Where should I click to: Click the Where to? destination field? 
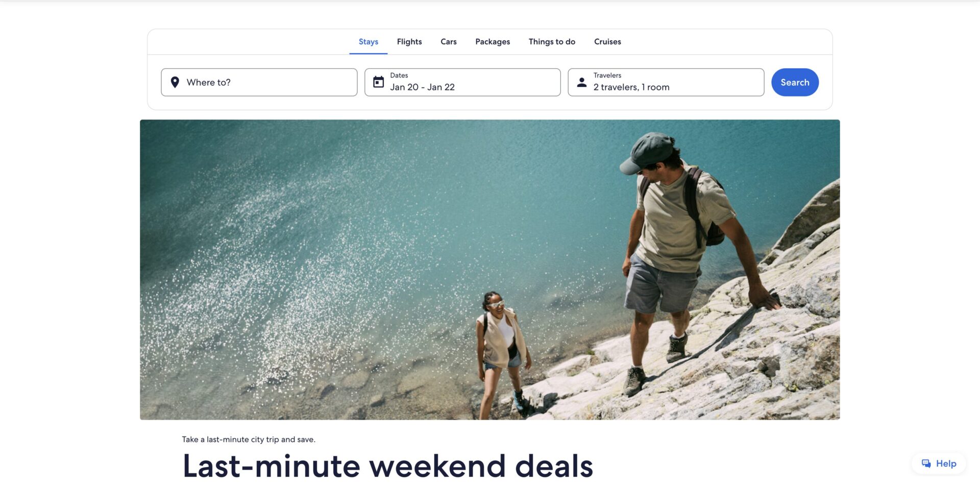pyautogui.click(x=259, y=82)
